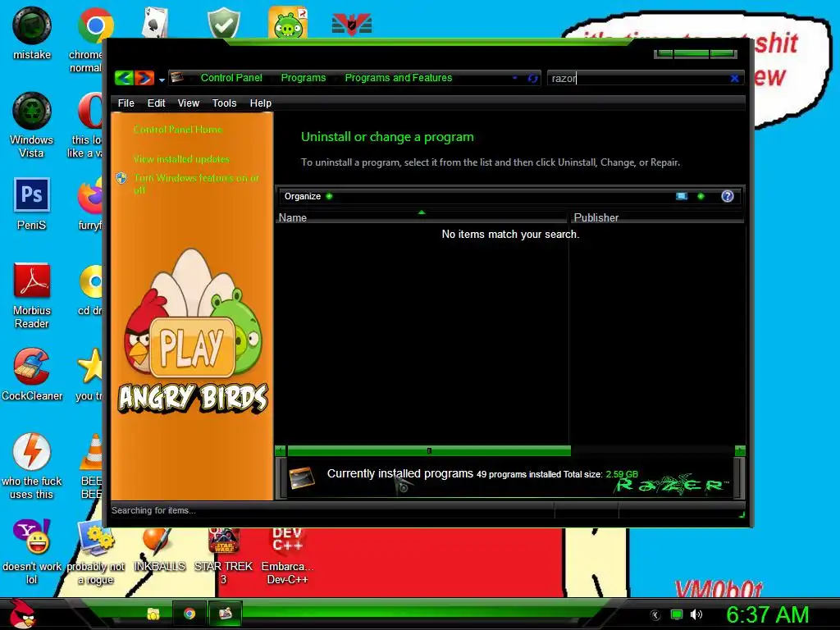Click the Angry Birds start button
The height and width of the screenshot is (630, 840).
coord(22,614)
